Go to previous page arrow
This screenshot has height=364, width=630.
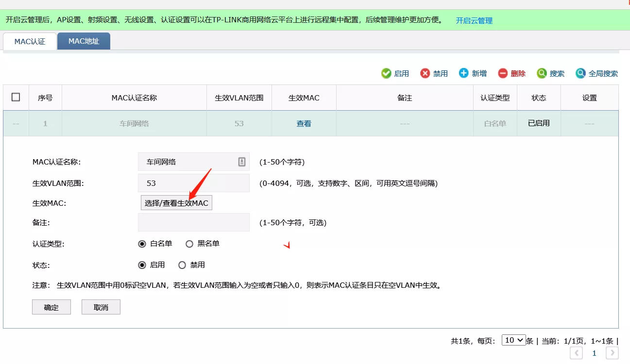(576, 353)
